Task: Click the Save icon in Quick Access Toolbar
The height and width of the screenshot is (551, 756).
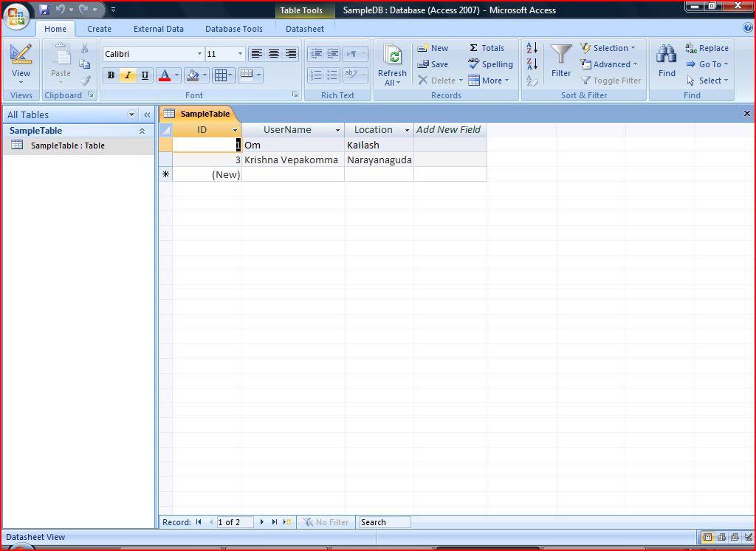Action: [44, 9]
